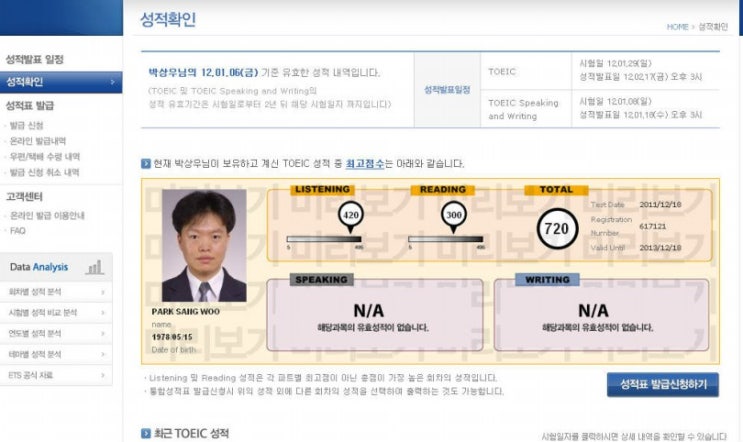
Task: Click TOEIC row label in schedule table
Action: tap(502, 72)
